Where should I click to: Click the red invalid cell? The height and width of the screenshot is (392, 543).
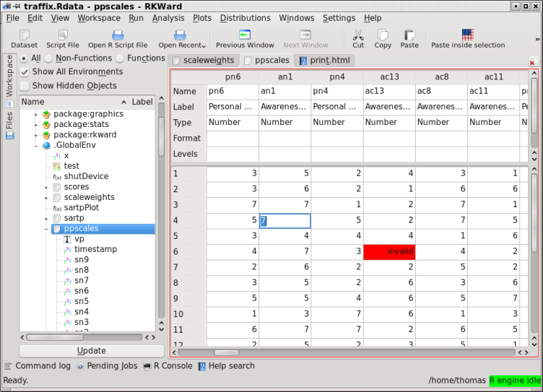coord(389,251)
